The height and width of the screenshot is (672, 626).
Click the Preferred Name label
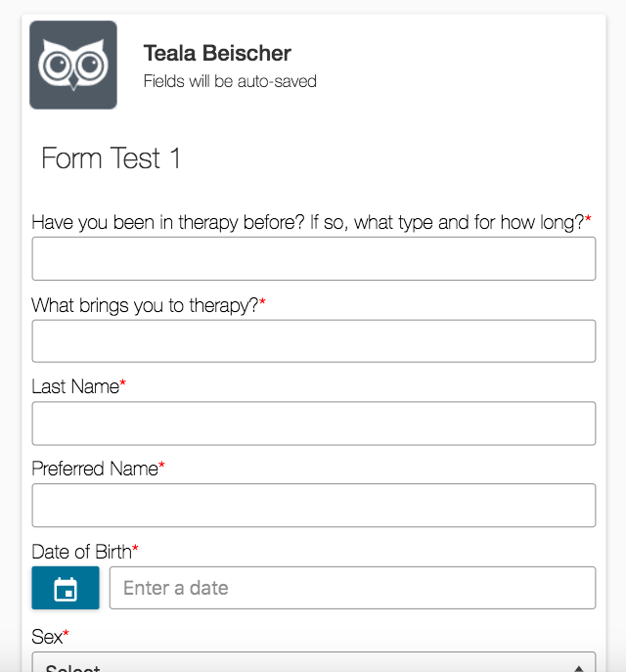95,469
